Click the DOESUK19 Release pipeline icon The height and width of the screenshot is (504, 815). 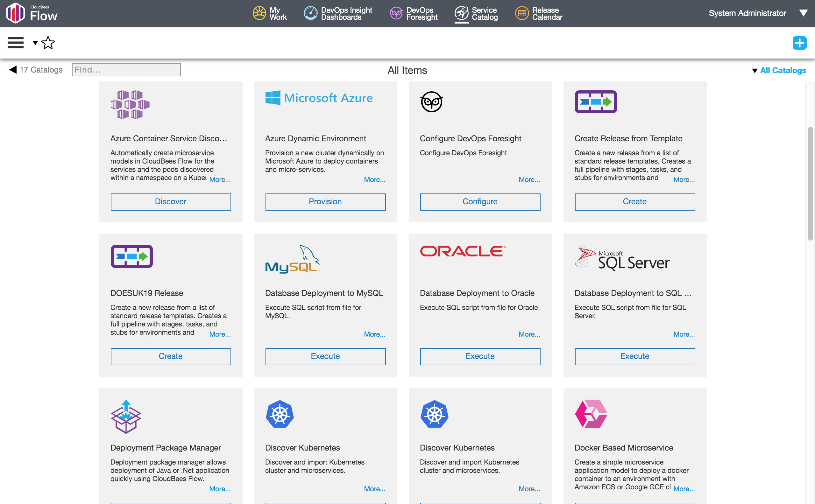tap(132, 256)
